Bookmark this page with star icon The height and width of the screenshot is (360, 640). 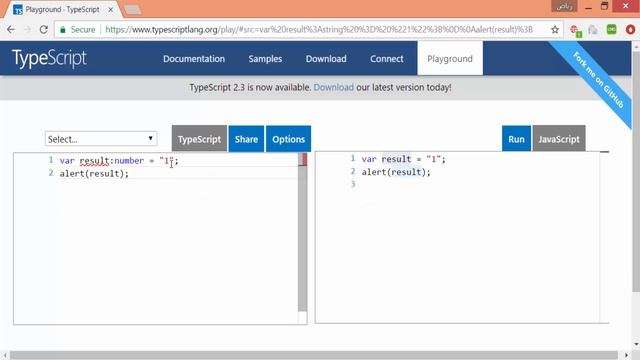tap(555, 29)
